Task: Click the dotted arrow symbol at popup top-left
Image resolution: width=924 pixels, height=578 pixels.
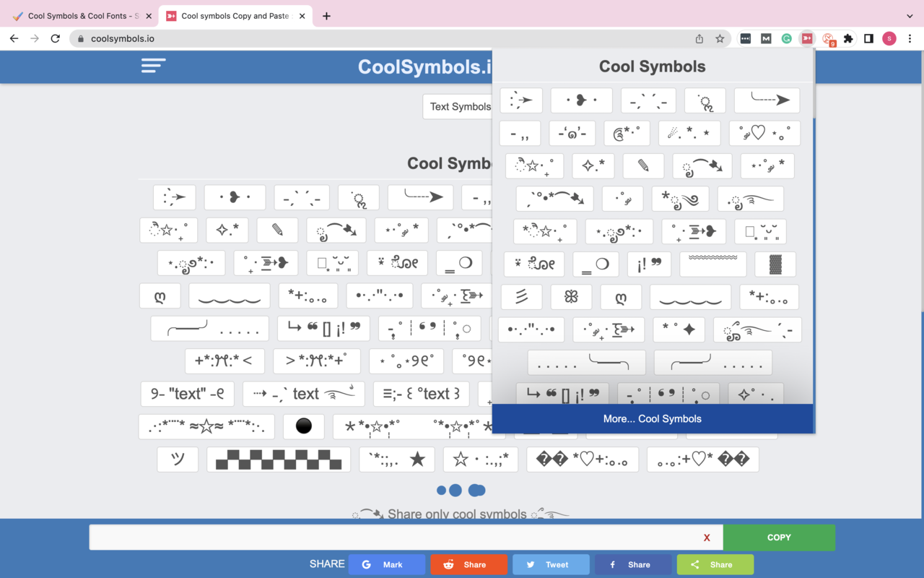Action: (x=521, y=100)
